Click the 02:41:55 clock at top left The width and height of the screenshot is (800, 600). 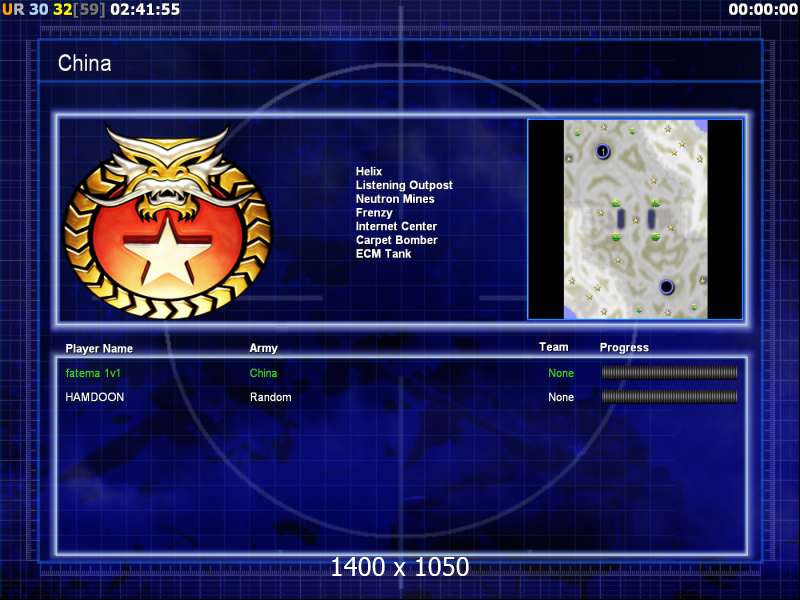(145, 9)
